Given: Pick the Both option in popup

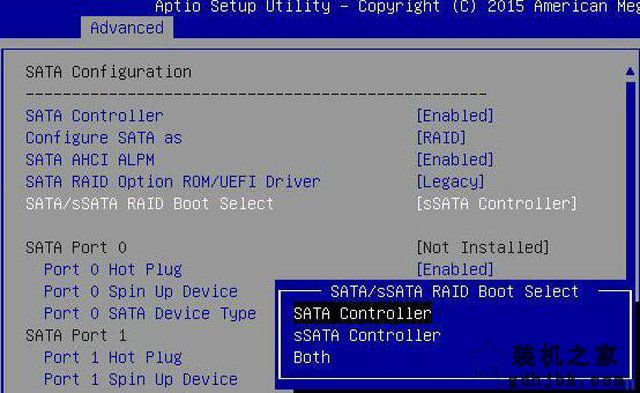Looking at the screenshot, I should 312,357.
